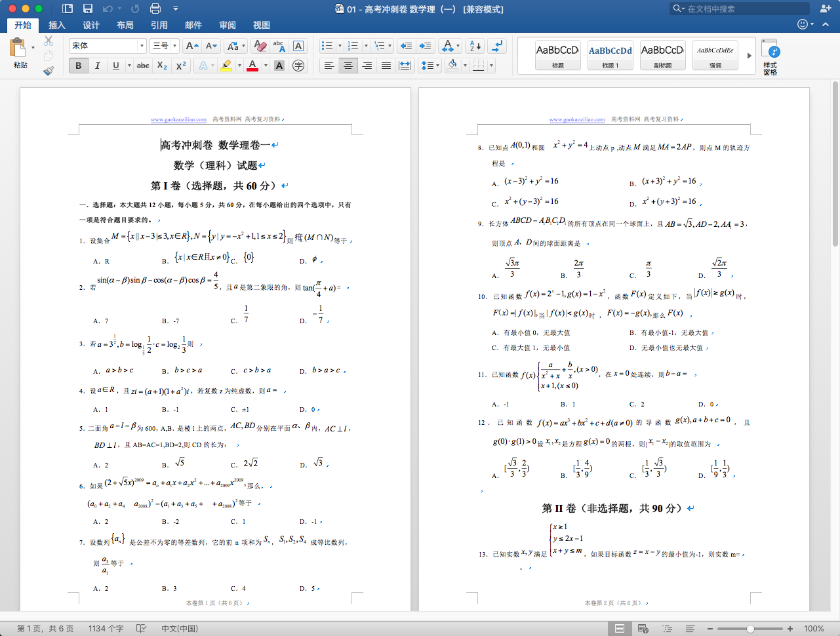
Task: Click the zoom in plus button
Action: coord(790,628)
